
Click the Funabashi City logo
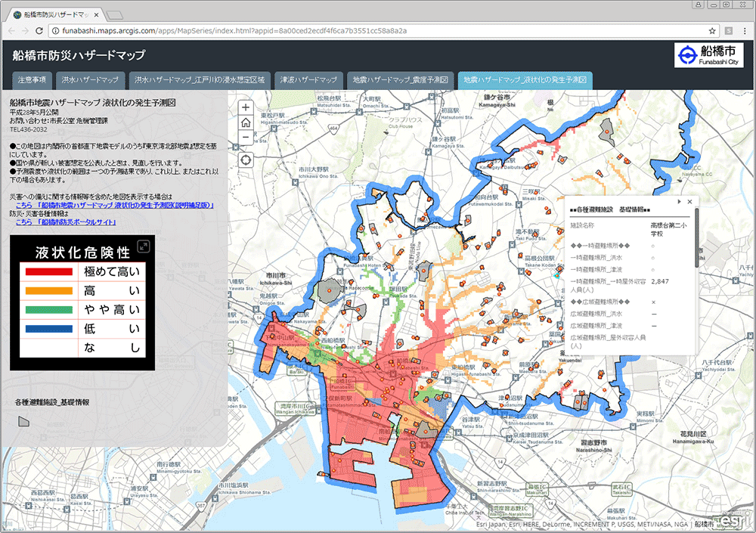tap(708, 55)
